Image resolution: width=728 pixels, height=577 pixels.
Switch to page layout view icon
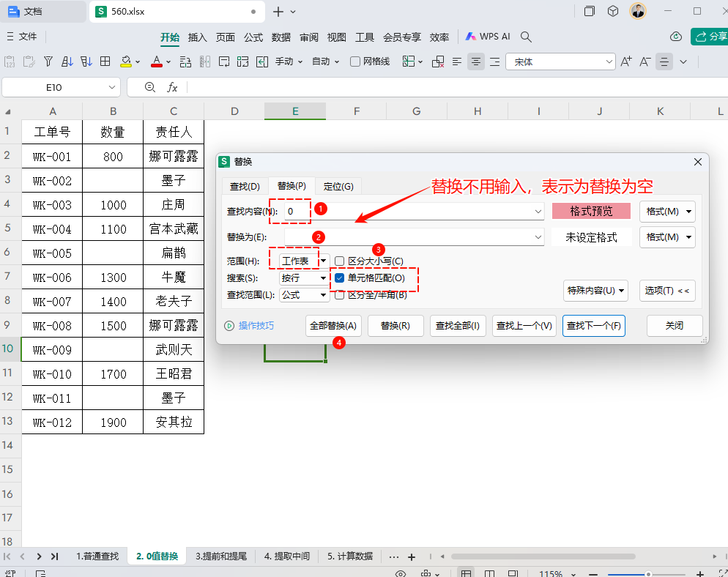click(x=489, y=574)
